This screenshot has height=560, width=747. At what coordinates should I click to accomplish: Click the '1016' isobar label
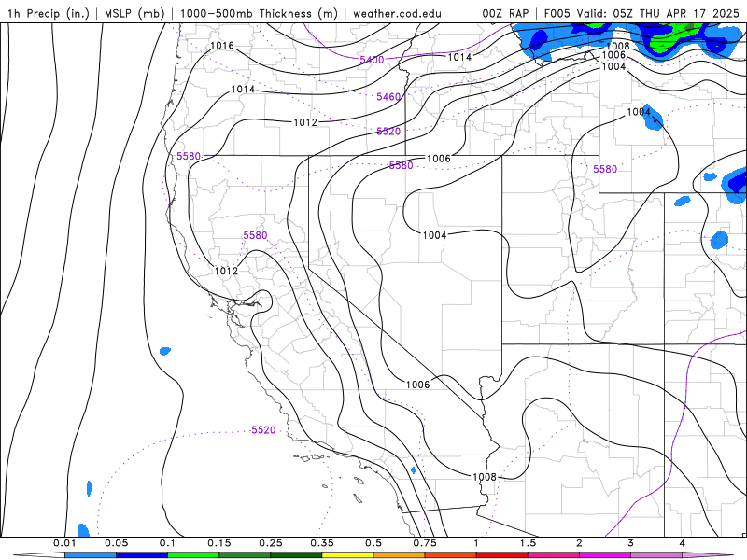click(x=222, y=46)
